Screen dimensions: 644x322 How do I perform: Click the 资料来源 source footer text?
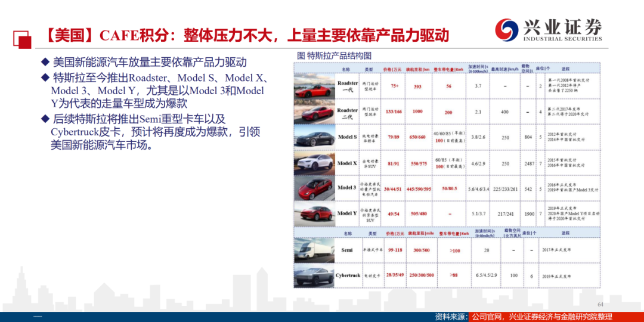[524, 317]
